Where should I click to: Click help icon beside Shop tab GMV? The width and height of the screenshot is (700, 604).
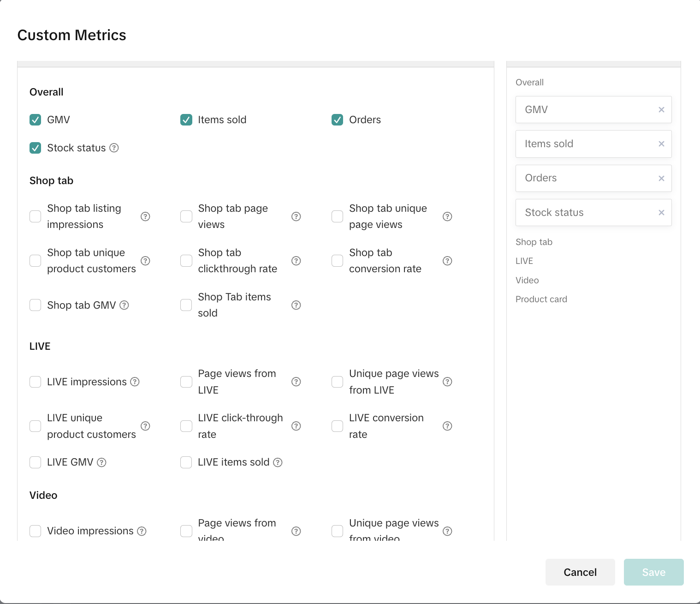(x=124, y=305)
